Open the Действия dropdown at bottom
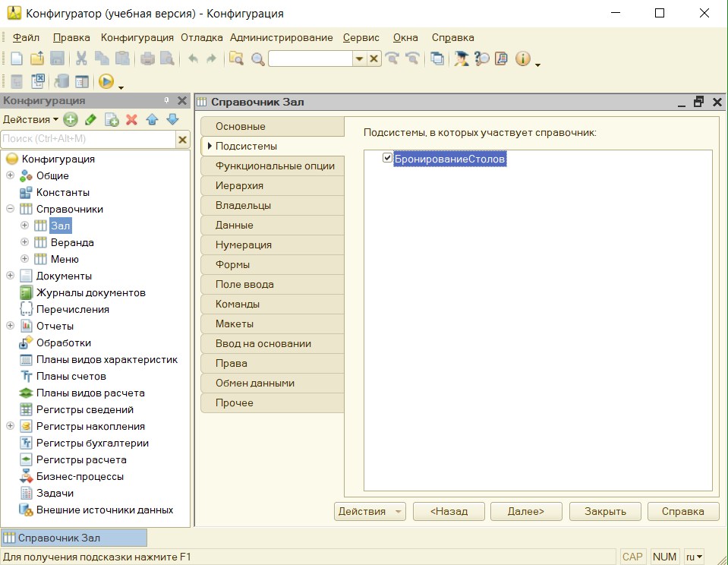 [370, 511]
